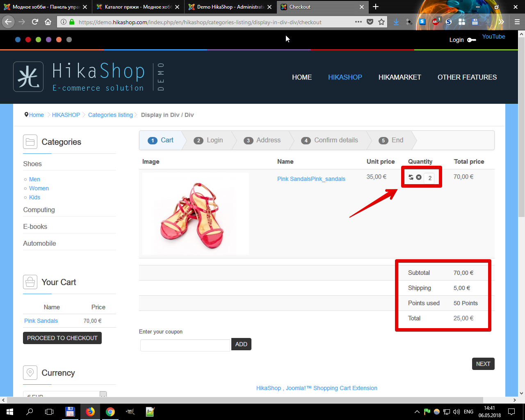Go to the Cart checkout step
This screenshot has height=420, width=525.
coord(161,140)
